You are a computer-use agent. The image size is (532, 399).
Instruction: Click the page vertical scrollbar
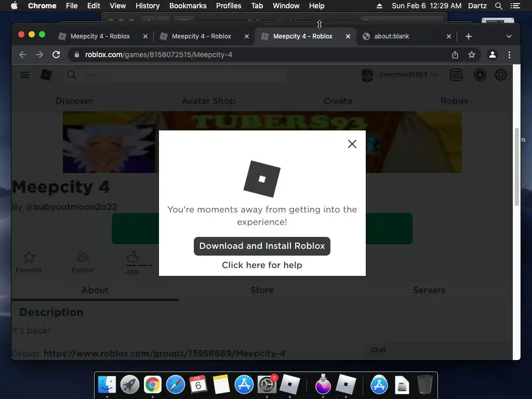[x=517, y=167]
